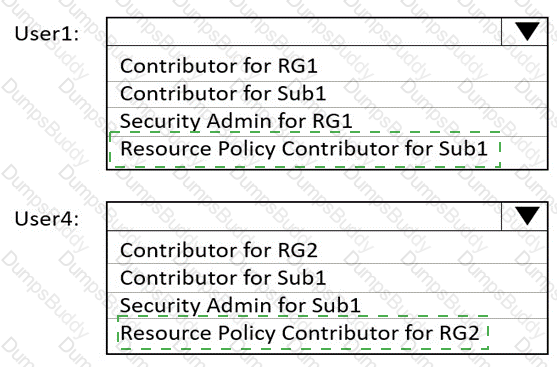Choose Contributor for Sub1 under User1

pyautogui.click(x=327, y=94)
